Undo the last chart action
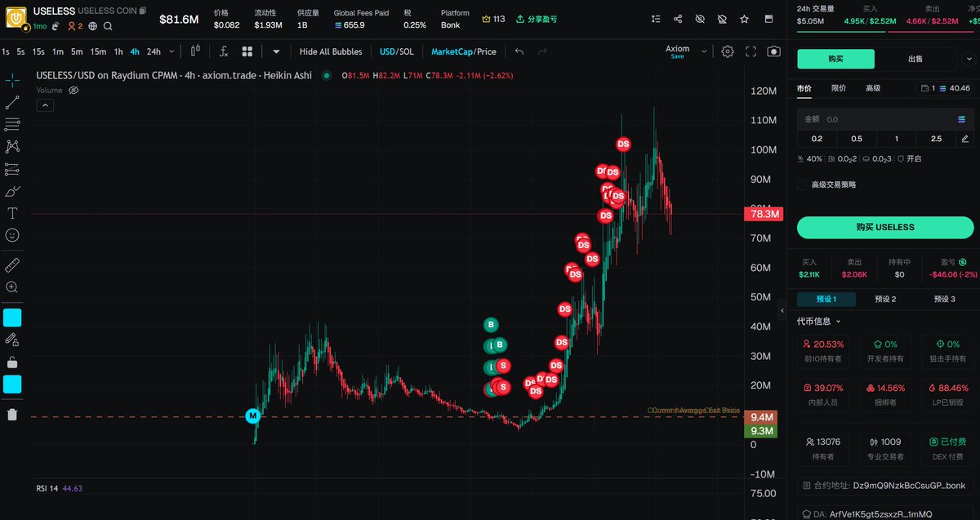980x520 pixels. (519, 51)
